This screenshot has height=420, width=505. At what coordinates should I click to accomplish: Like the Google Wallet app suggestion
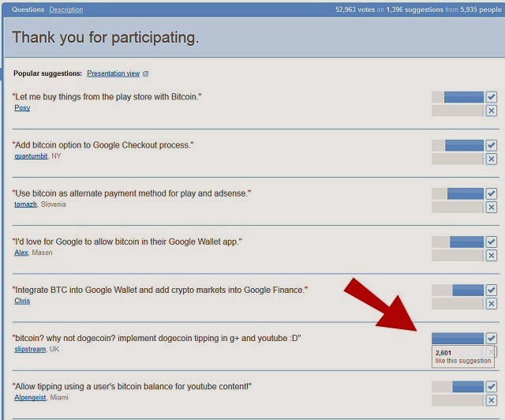pos(491,242)
